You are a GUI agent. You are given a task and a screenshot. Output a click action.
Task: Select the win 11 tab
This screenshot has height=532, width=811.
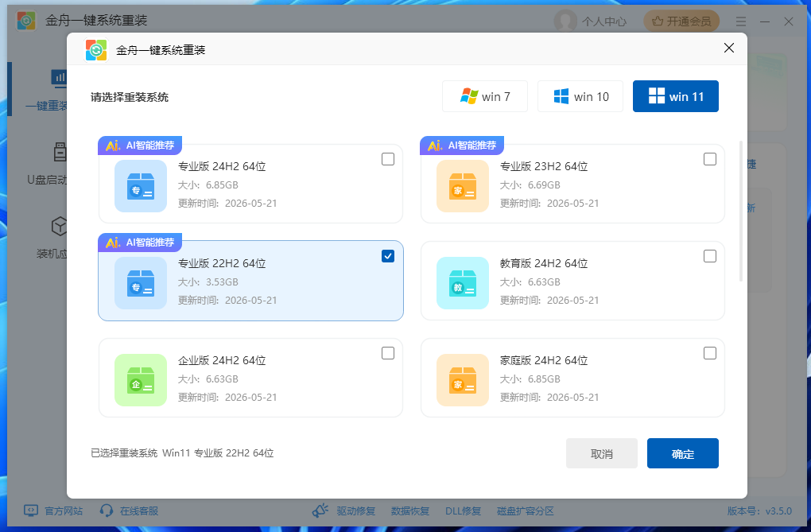(676, 96)
